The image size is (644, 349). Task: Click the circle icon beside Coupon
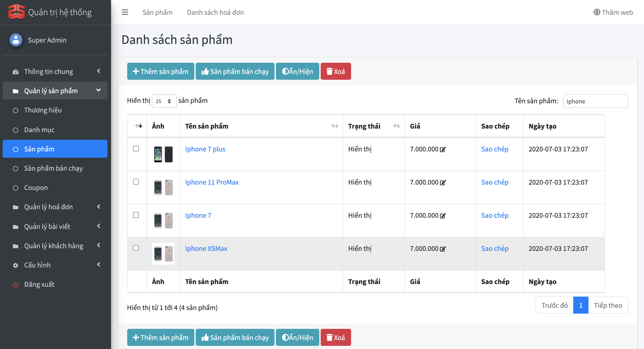(x=15, y=188)
